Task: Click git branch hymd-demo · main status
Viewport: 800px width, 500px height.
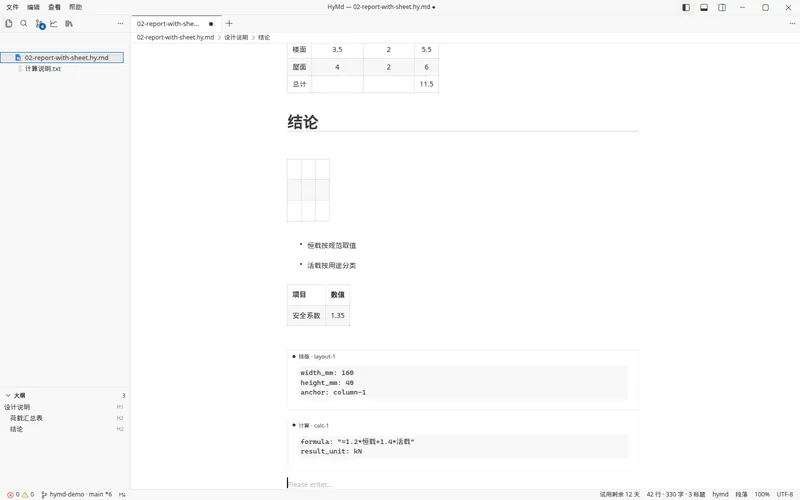Action: pos(77,494)
